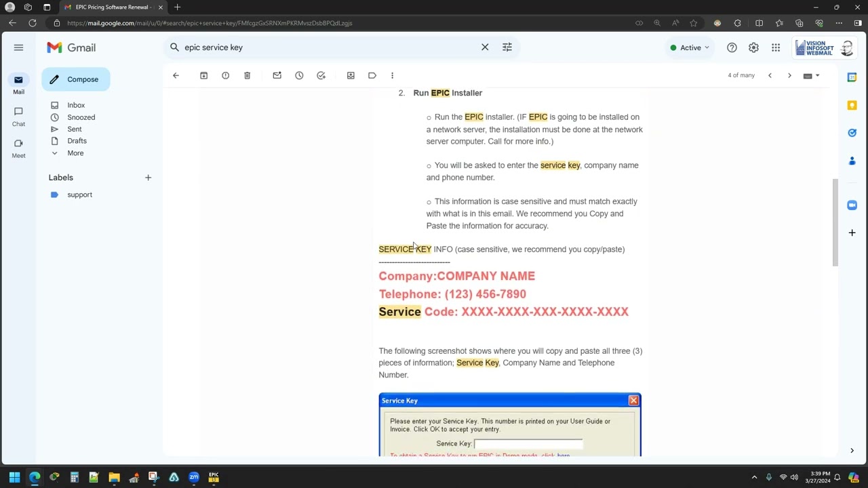The width and height of the screenshot is (868, 488).
Task: Open the Active status dropdown
Action: [689, 47]
